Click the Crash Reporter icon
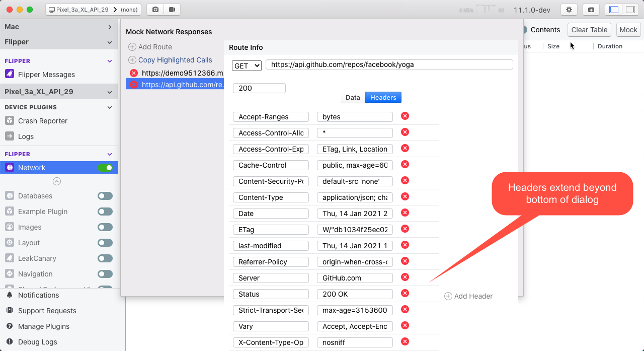This screenshot has height=351, width=644. click(9, 120)
